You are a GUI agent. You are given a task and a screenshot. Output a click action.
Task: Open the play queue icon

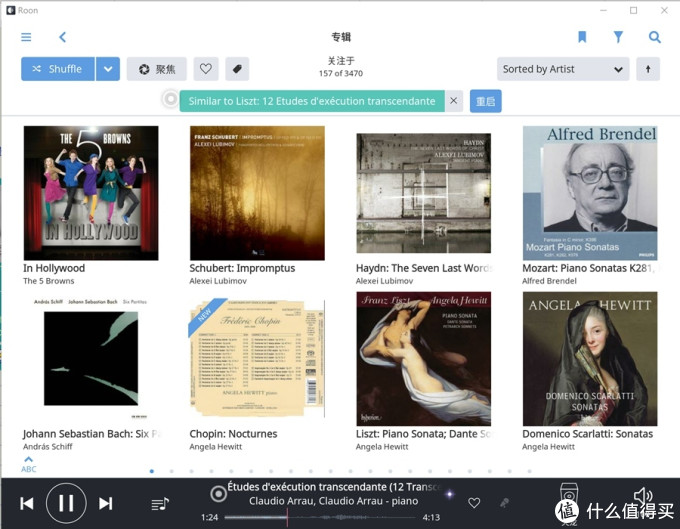160,504
